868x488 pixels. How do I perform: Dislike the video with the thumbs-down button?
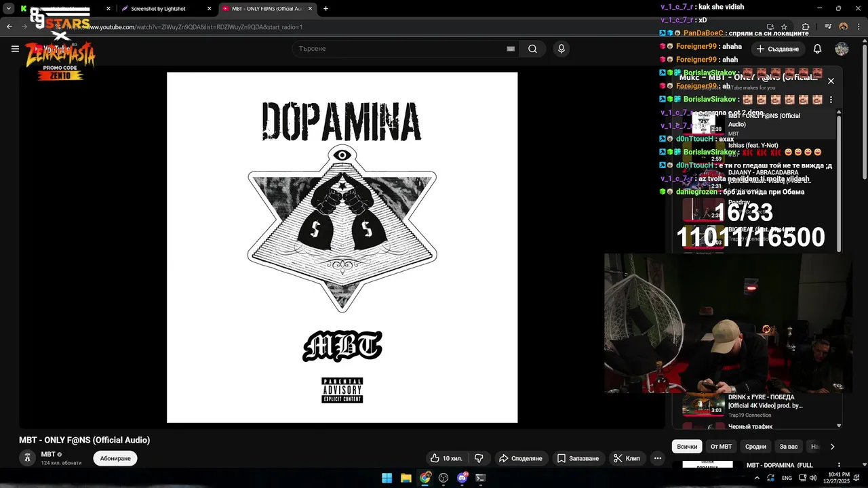pos(479,458)
